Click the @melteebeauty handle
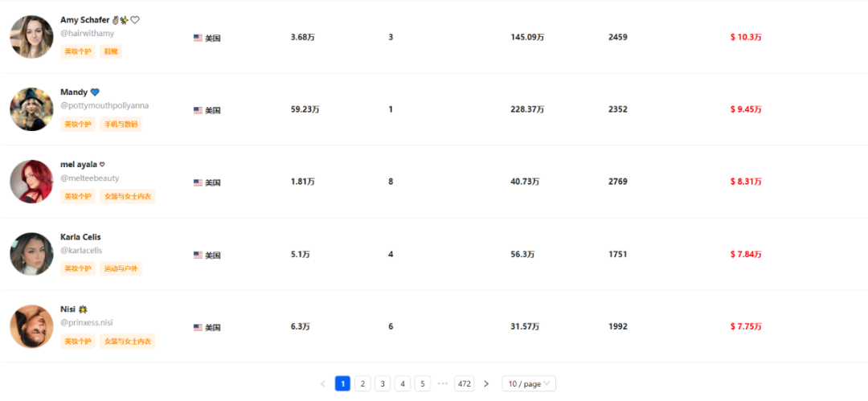868x401 pixels. pyautogui.click(x=89, y=178)
